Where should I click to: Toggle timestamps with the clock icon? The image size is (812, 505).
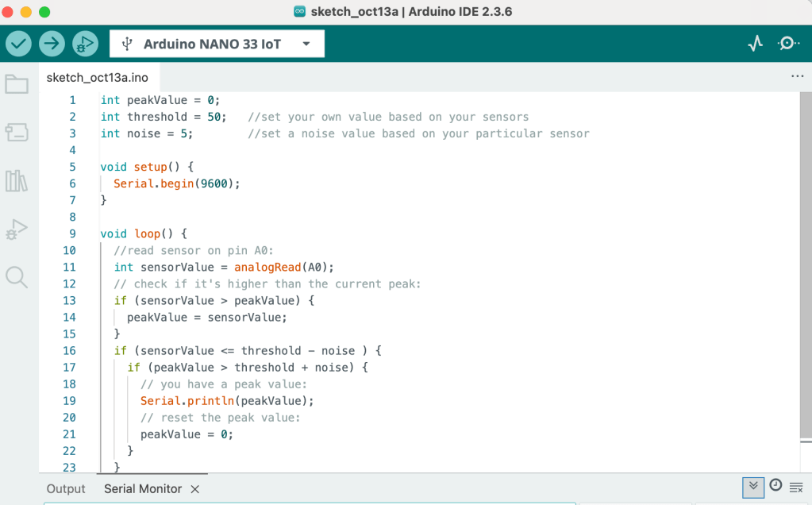point(775,486)
